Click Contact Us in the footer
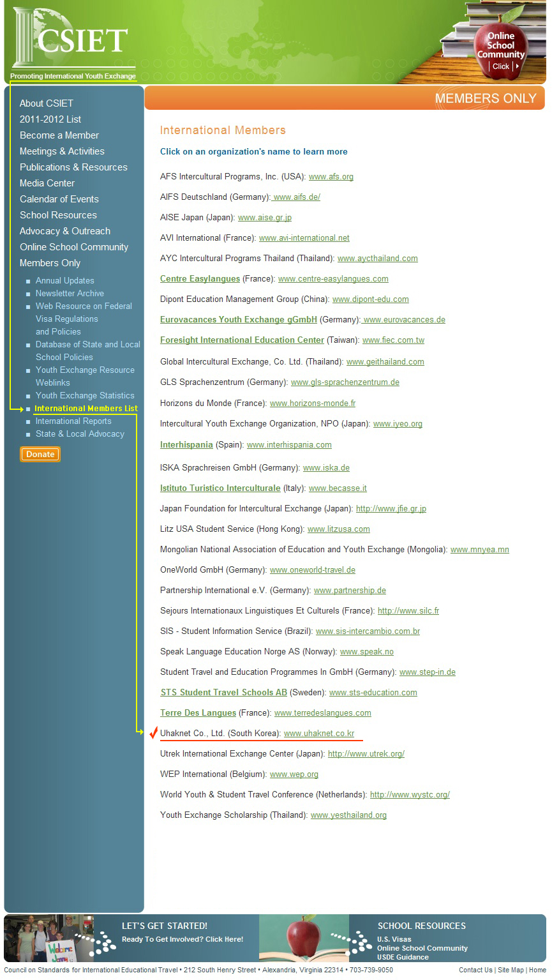 click(x=475, y=970)
